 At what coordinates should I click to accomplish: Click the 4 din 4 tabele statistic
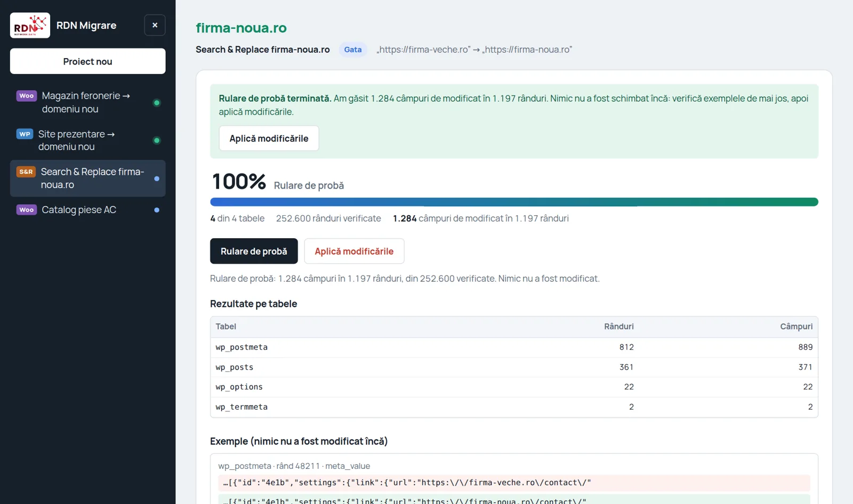click(x=237, y=218)
